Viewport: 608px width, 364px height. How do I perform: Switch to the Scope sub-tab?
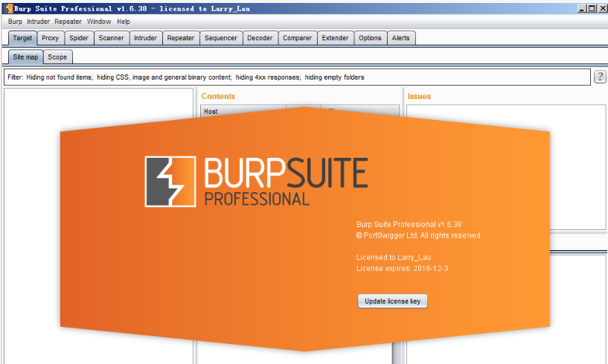[57, 57]
